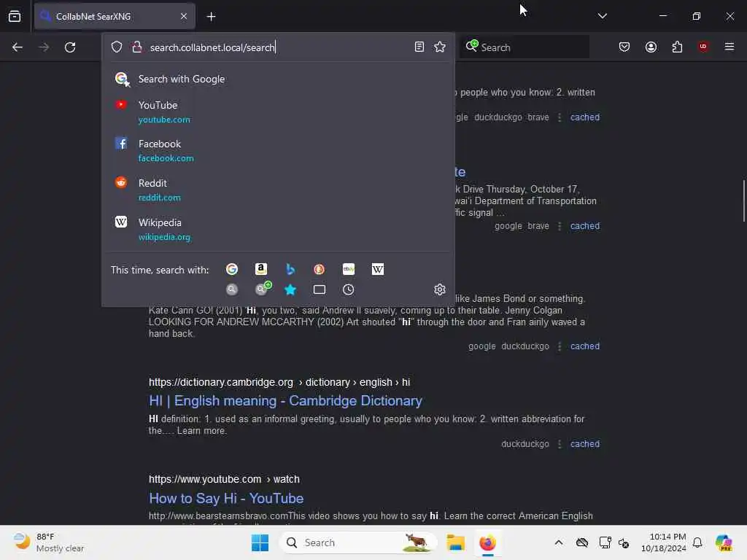Open search settings gear icon
Viewport: 747px width, 560px height.
(x=440, y=289)
